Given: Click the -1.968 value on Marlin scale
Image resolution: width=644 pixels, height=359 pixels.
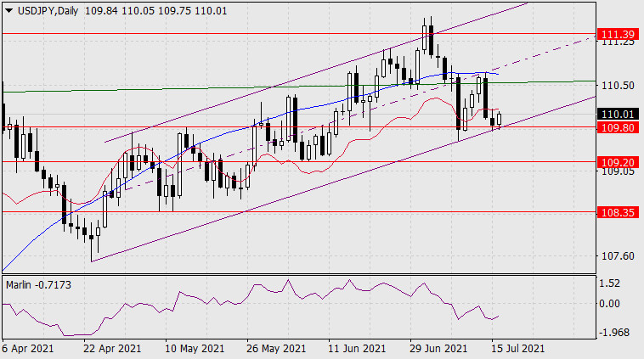Looking at the screenshot, I should pyautogui.click(x=614, y=333).
